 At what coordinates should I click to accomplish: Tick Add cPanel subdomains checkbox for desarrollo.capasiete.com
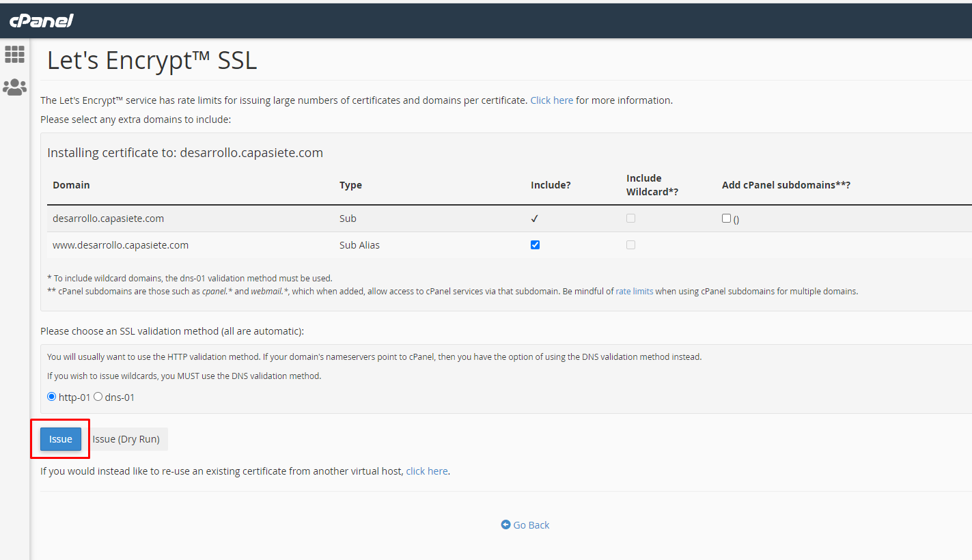click(x=726, y=218)
